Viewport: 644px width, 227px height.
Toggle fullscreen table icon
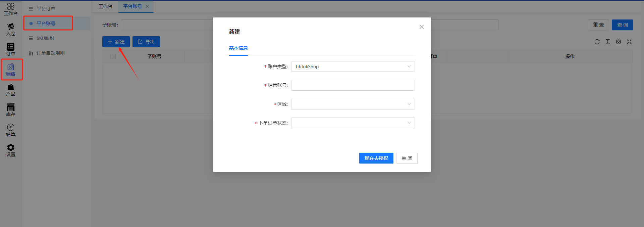click(629, 42)
